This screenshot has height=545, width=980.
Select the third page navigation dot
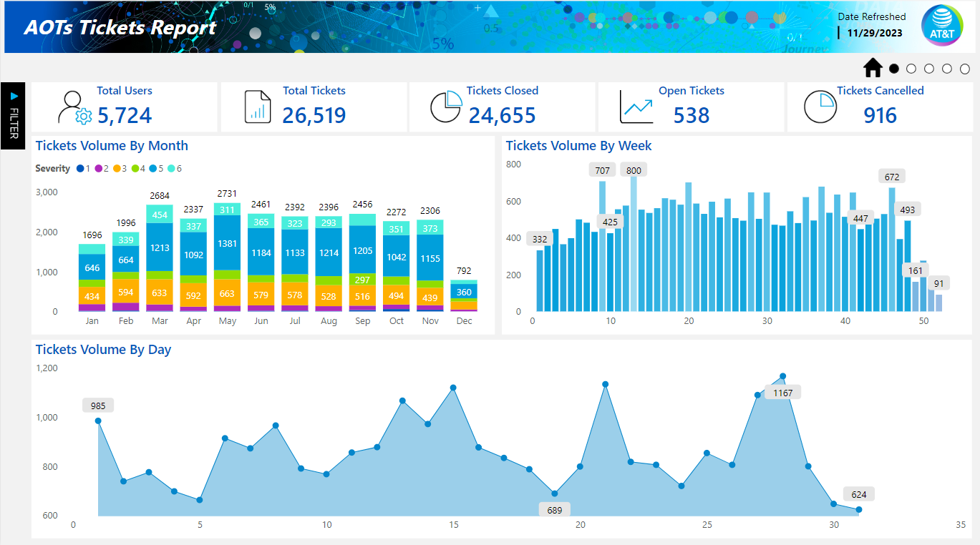click(929, 69)
